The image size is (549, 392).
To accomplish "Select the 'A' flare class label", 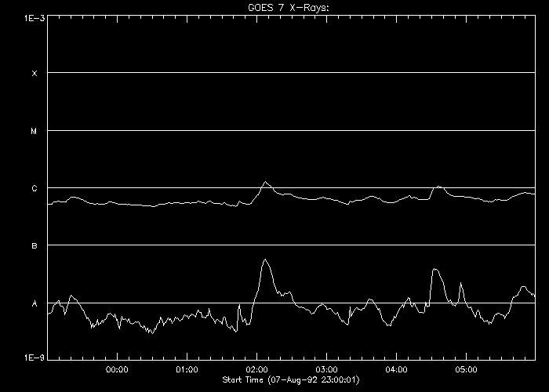I will pyautogui.click(x=35, y=304).
